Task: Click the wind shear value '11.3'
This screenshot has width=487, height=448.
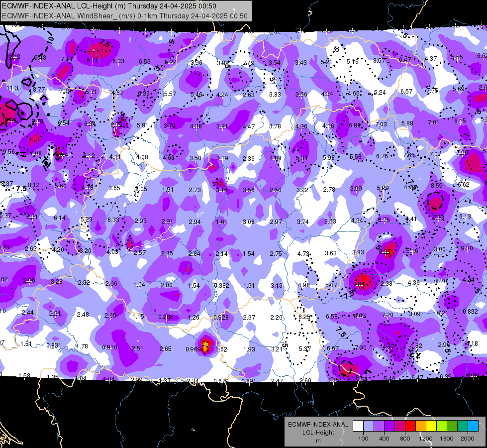Action: click(12, 88)
